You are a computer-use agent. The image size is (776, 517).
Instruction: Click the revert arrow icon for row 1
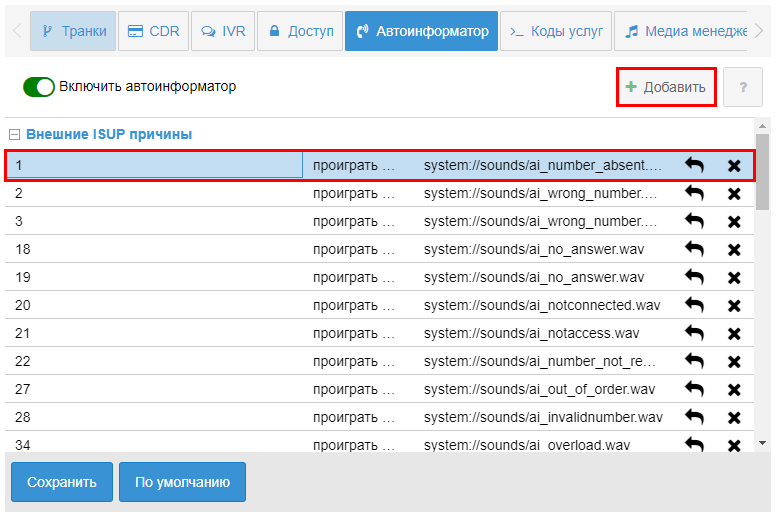coord(694,165)
